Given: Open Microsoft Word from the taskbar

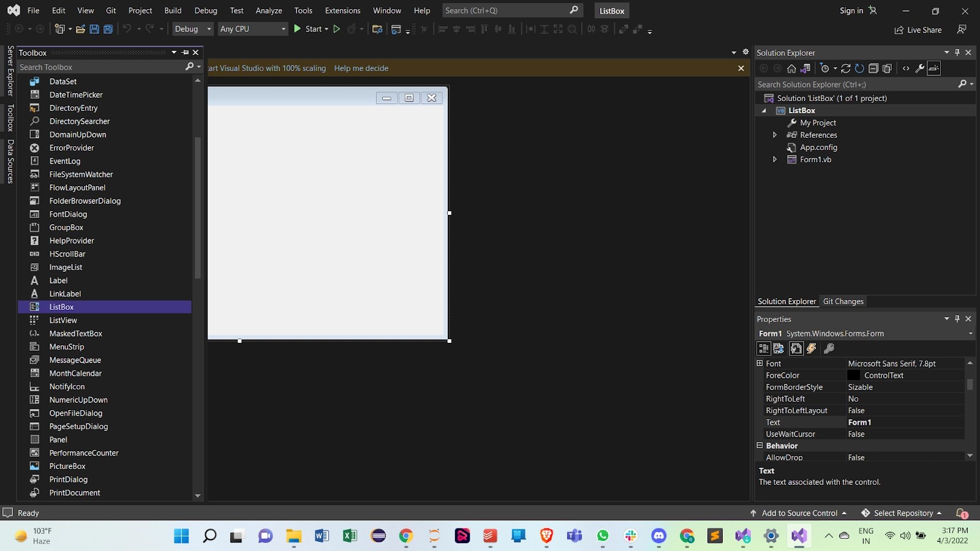Looking at the screenshot, I should point(322,536).
